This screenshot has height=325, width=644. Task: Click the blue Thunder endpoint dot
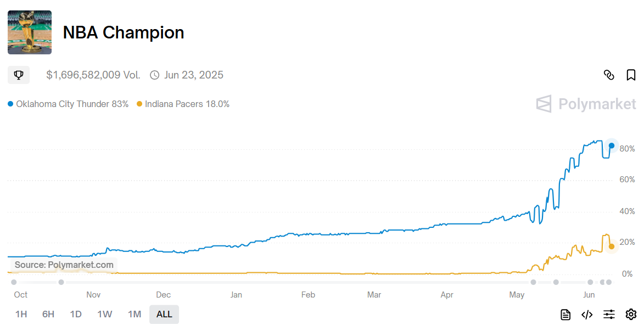(612, 145)
